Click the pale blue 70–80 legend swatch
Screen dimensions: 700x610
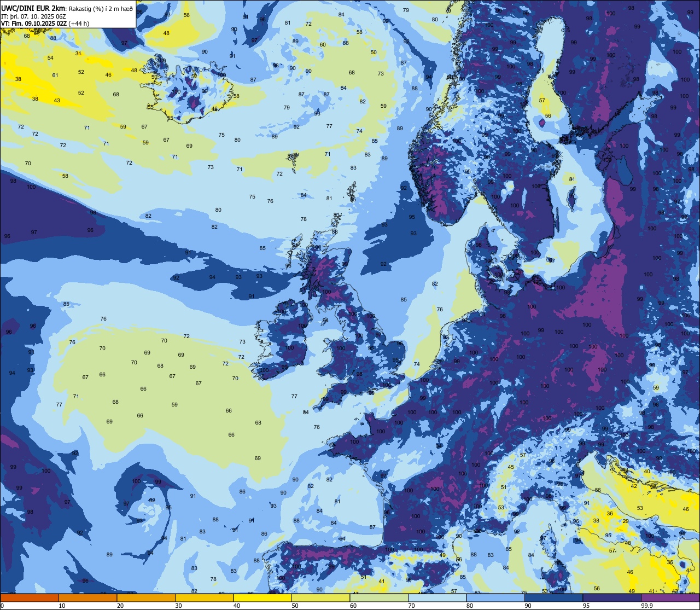437,597
